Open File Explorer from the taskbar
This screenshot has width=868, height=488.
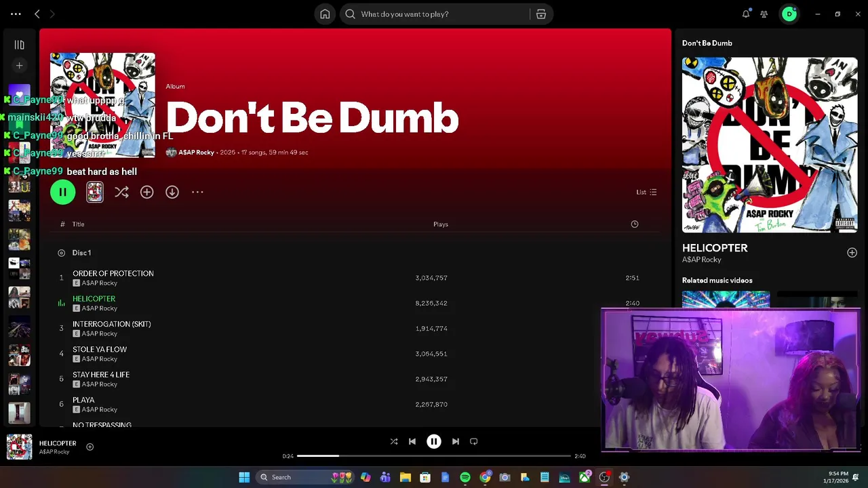pos(406,477)
